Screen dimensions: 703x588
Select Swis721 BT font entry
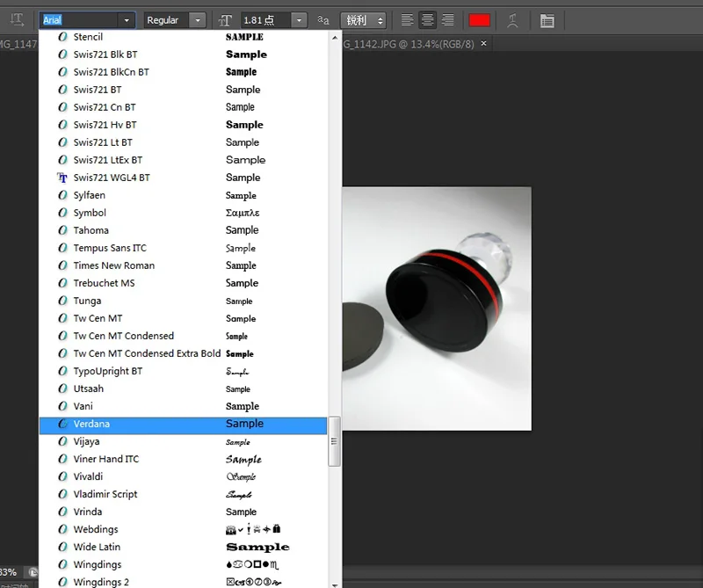tap(183, 90)
